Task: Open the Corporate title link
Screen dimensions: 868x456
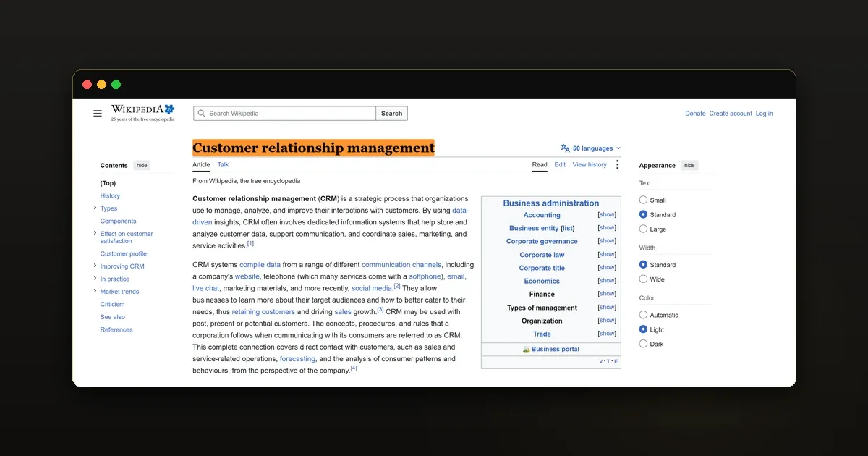Action: point(542,268)
